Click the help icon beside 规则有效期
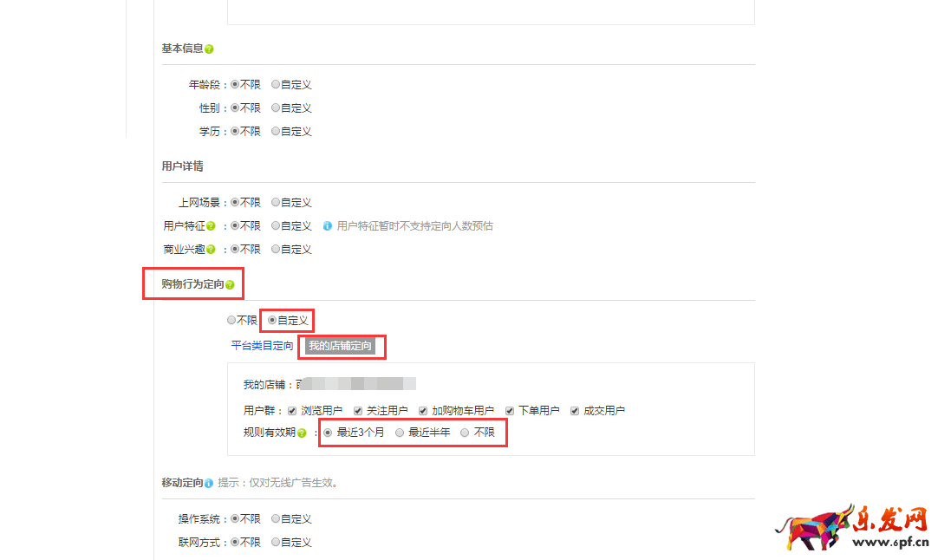This screenshot has height=560, width=938. (x=302, y=433)
